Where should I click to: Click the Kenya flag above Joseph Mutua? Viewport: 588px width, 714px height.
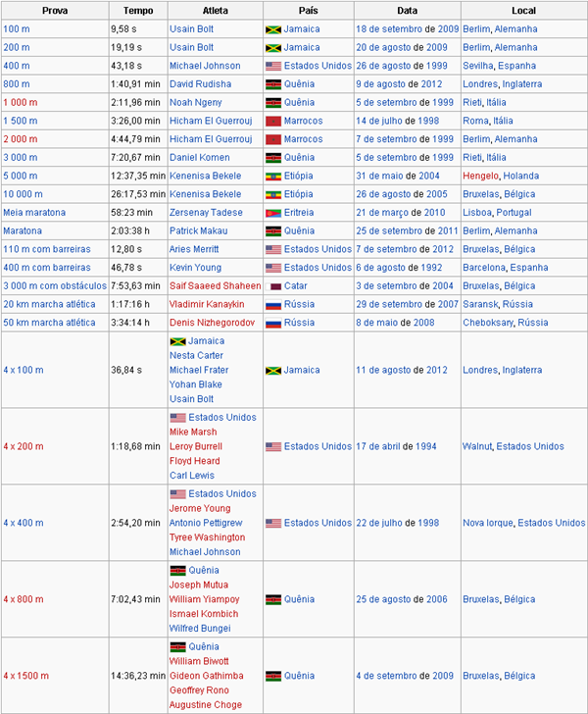177,571
